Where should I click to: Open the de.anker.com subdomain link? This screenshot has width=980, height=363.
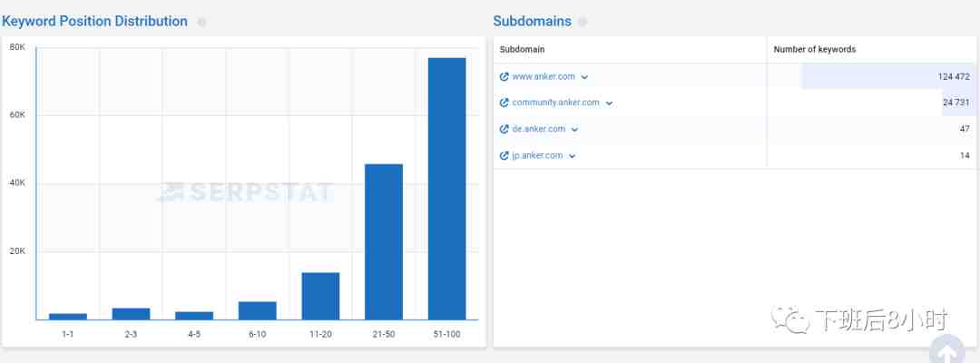click(x=538, y=129)
